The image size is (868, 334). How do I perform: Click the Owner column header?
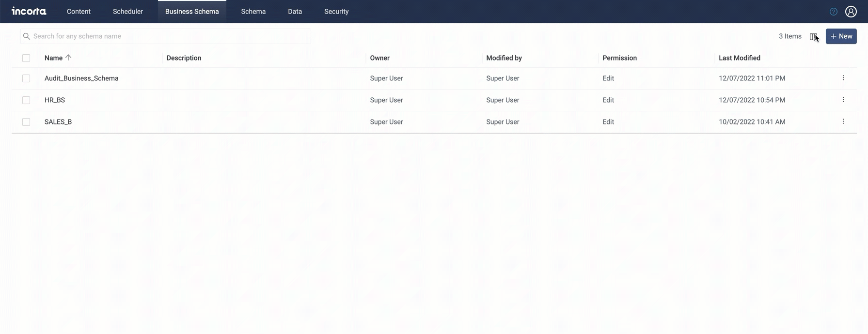click(379, 58)
